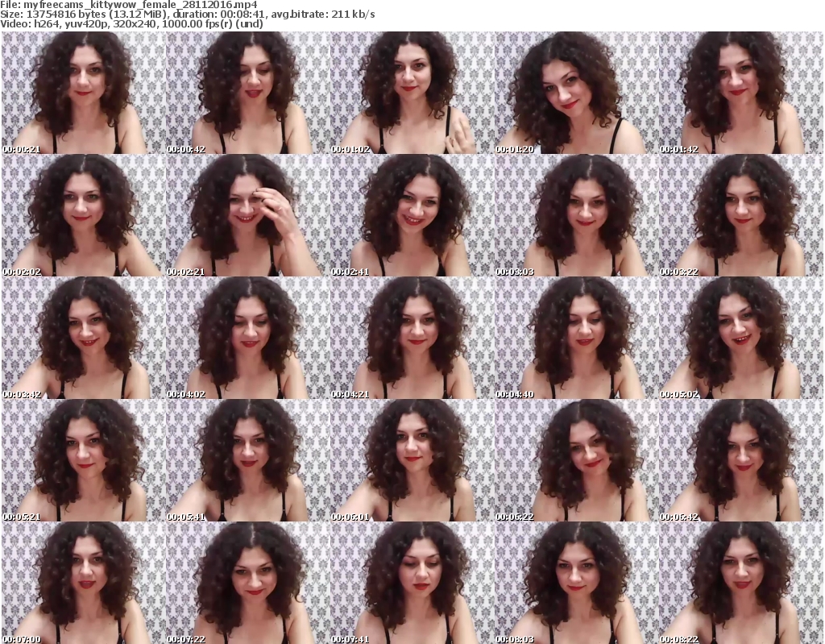Select the thumbnail marked 00:05:02

point(740,338)
